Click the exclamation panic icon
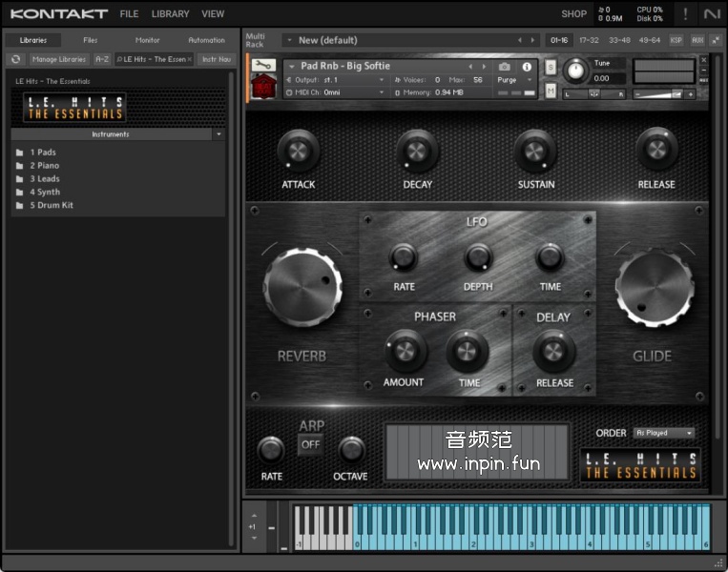This screenshot has height=572, width=728. (684, 13)
